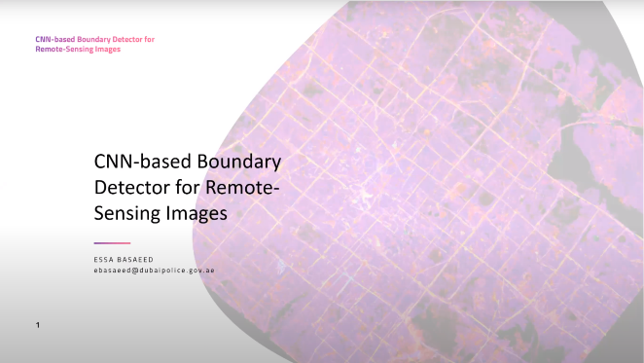Viewport: 644px width, 363px height.
Task: Click the pink satellite map image
Action: (417, 181)
